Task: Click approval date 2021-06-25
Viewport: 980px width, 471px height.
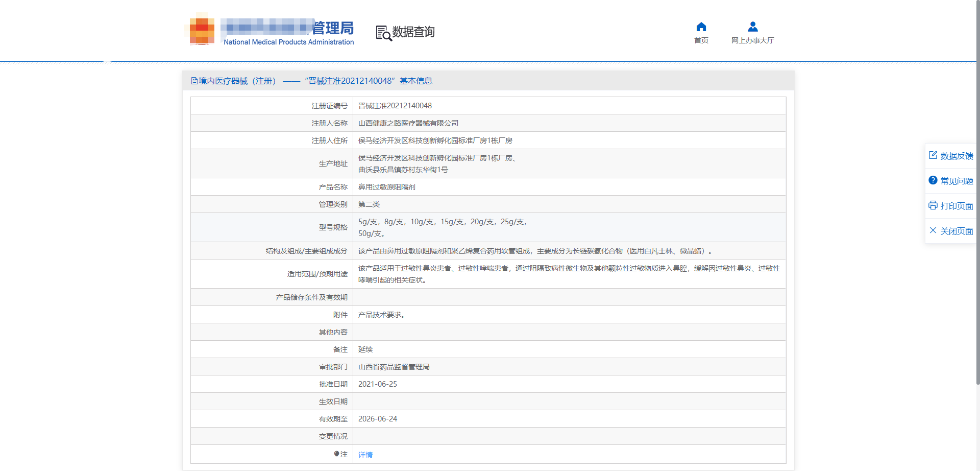Action: click(x=378, y=384)
